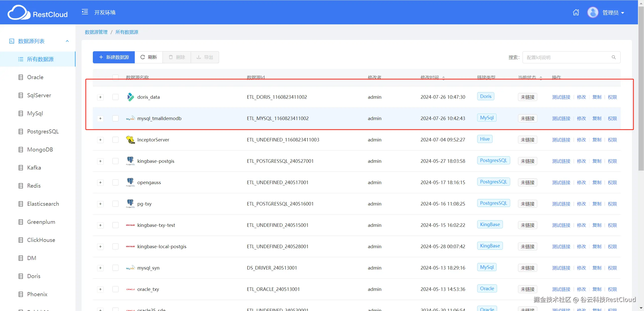
Task: Go to home page via house icon
Action: click(576, 12)
